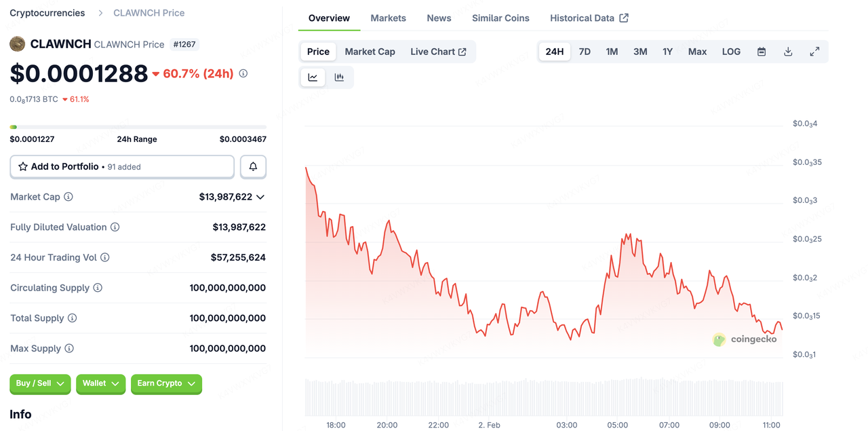
Task: Open the Similar Coins tab
Action: coord(500,18)
